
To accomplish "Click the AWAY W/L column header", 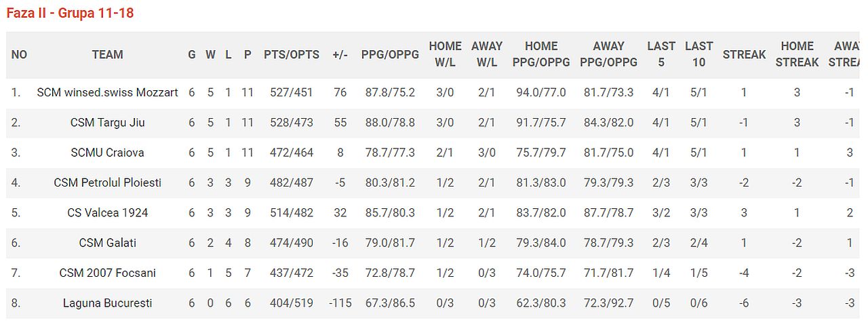I will pos(486,54).
